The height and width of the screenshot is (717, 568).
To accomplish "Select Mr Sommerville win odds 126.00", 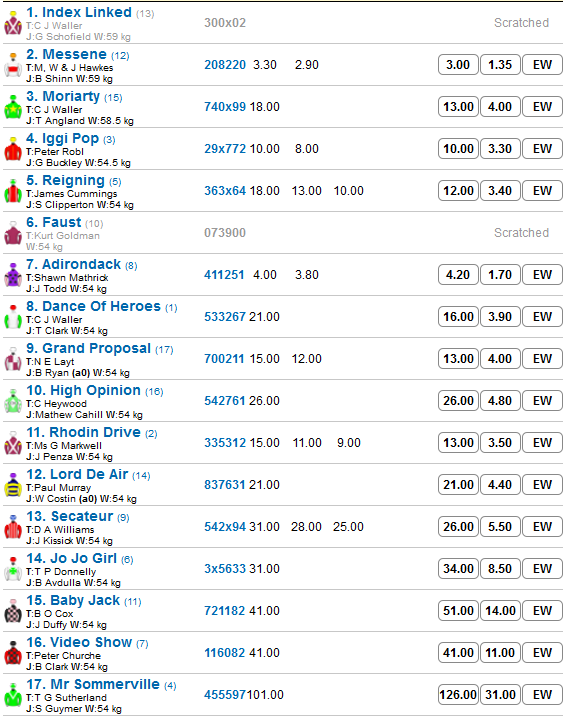I will 458,695.
